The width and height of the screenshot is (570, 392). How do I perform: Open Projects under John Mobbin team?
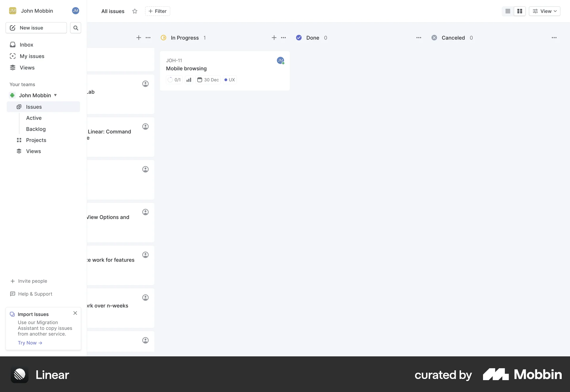click(36, 140)
